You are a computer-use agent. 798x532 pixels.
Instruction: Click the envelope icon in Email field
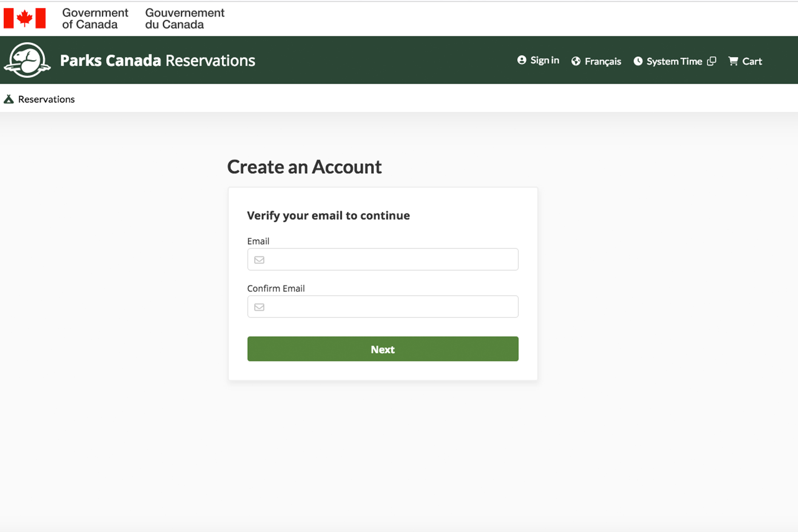tap(259, 260)
